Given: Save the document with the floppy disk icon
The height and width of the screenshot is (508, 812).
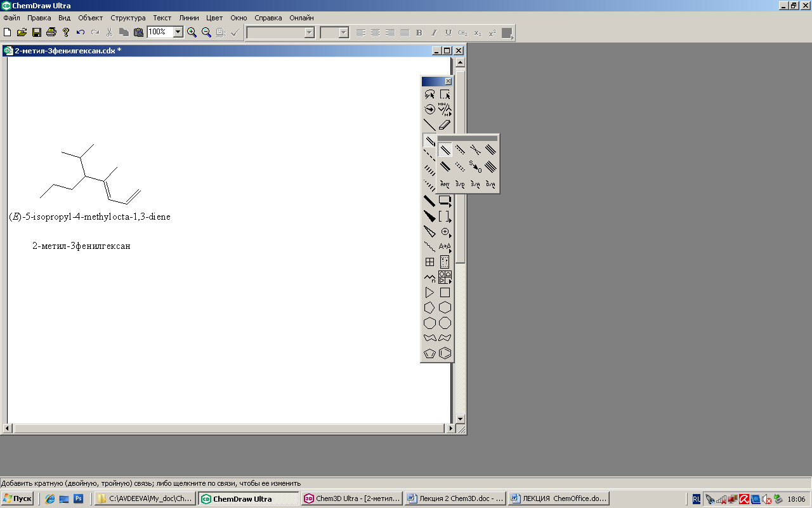Looking at the screenshot, I should [37, 32].
